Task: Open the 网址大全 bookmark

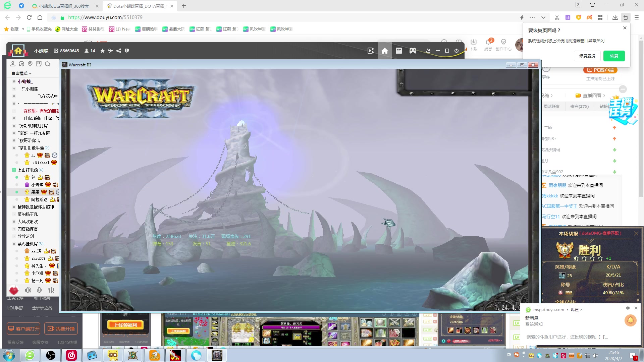Action: click(x=66, y=29)
